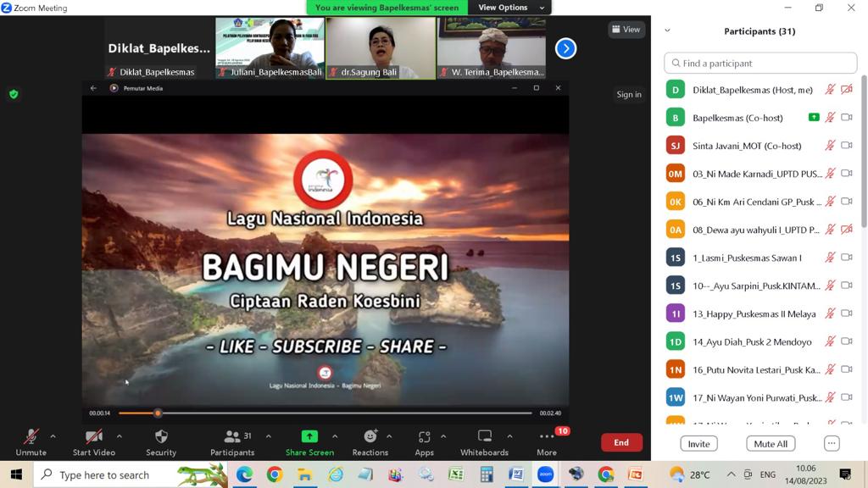This screenshot has height=488, width=868.
Task: Open Word from the taskbar
Action: point(516,474)
